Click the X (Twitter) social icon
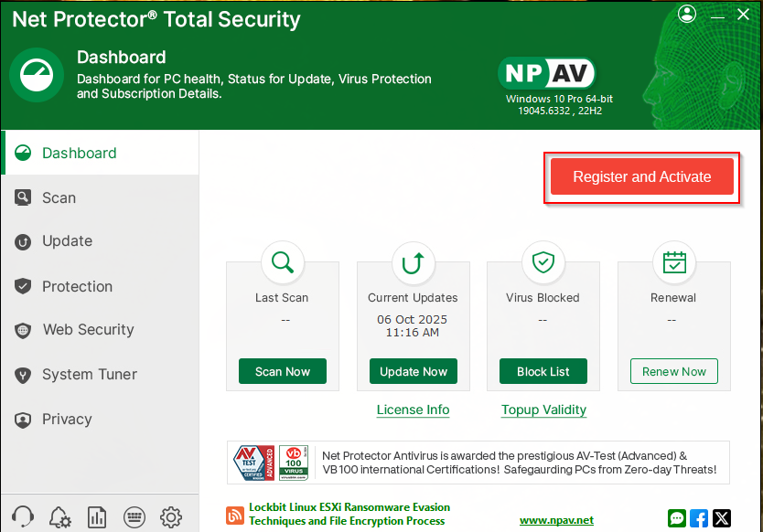 tap(722, 518)
